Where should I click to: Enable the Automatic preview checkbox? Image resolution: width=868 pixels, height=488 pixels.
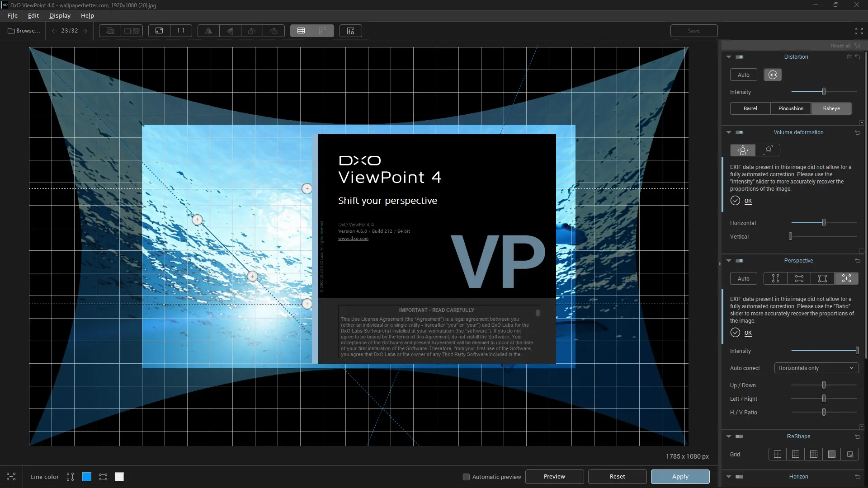(466, 477)
